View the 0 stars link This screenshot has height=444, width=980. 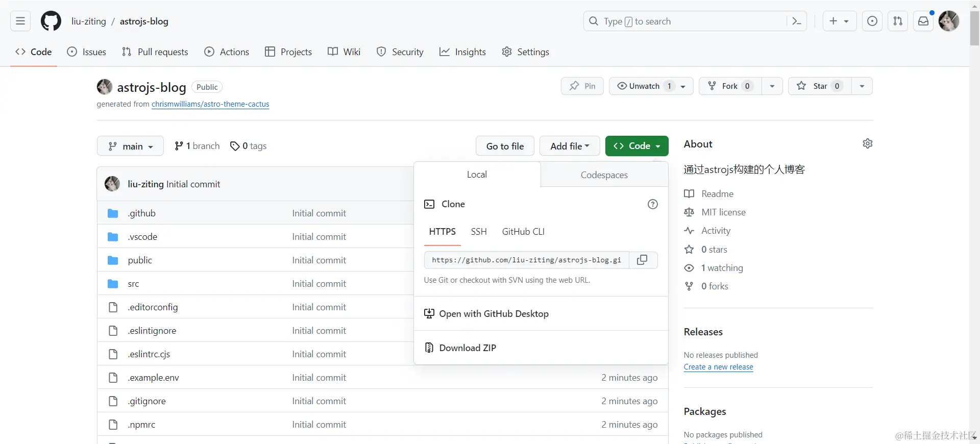pos(706,250)
